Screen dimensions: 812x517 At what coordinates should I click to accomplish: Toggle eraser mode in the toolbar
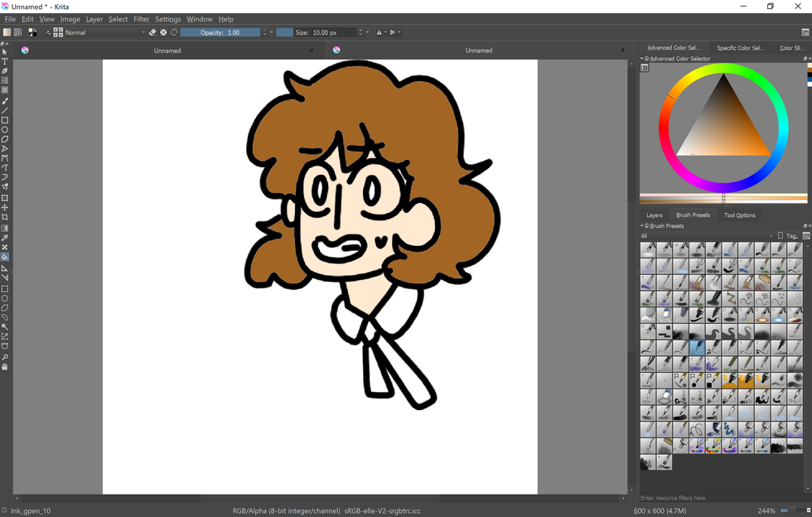click(x=152, y=32)
